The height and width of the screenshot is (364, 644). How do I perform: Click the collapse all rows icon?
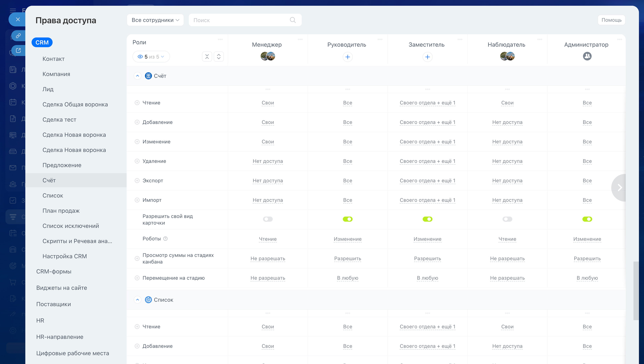(207, 57)
